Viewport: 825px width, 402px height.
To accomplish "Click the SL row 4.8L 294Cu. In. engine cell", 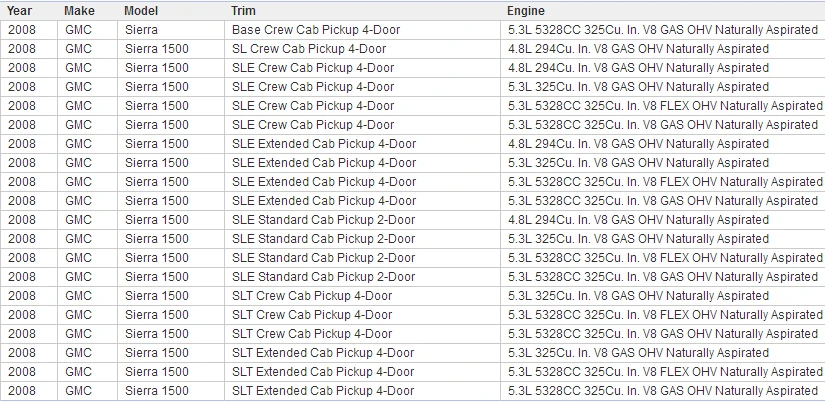I will pyautogui.click(x=663, y=49).
